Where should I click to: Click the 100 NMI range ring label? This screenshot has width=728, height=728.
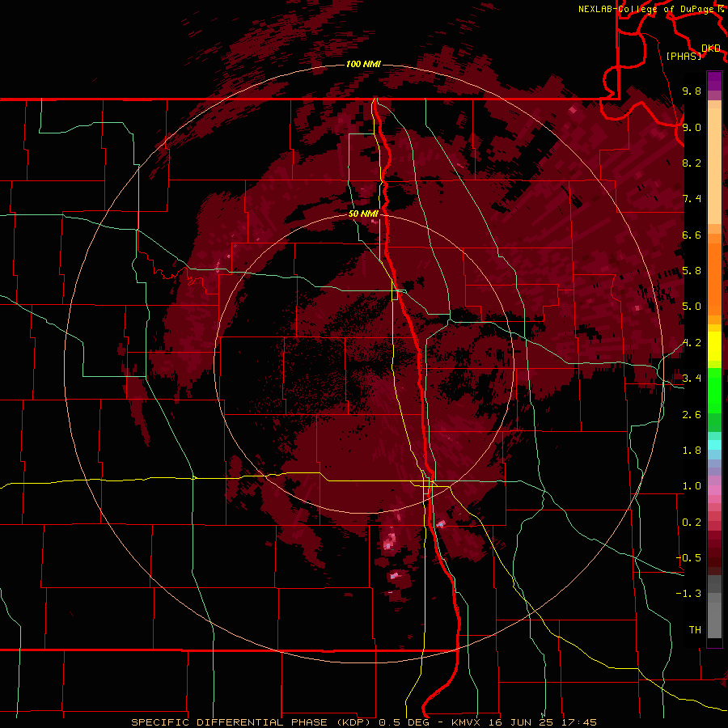pyautogui.click(x=363, y=64)
